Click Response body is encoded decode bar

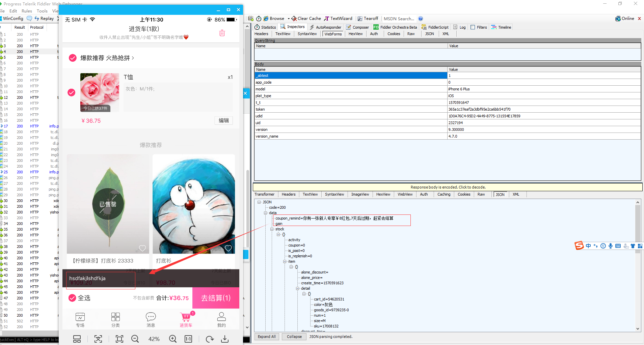(x=448, y=187)
